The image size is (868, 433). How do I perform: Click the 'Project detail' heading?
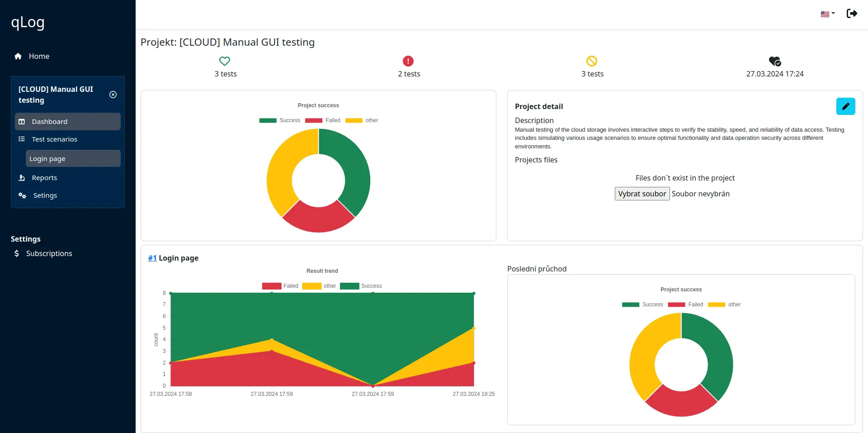click(x=539, y=106)
